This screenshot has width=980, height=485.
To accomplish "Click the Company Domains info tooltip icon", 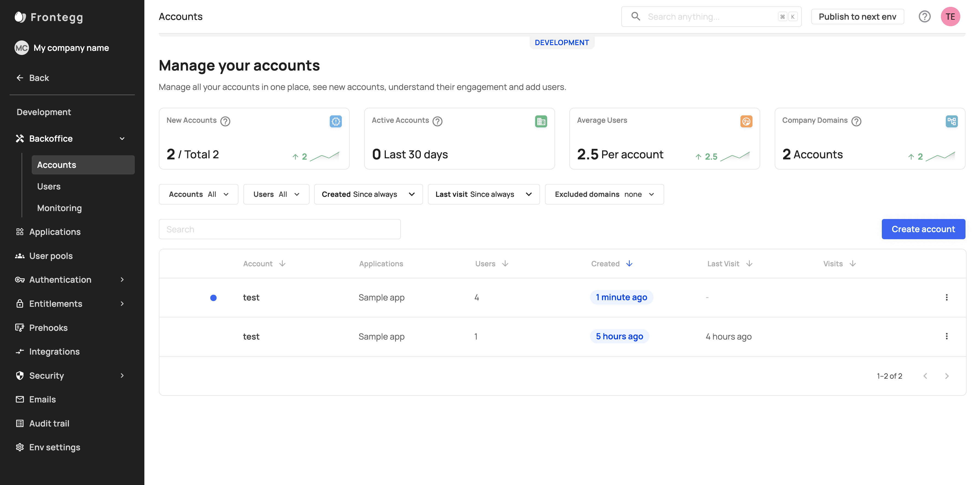I will [x=856, y=121].
